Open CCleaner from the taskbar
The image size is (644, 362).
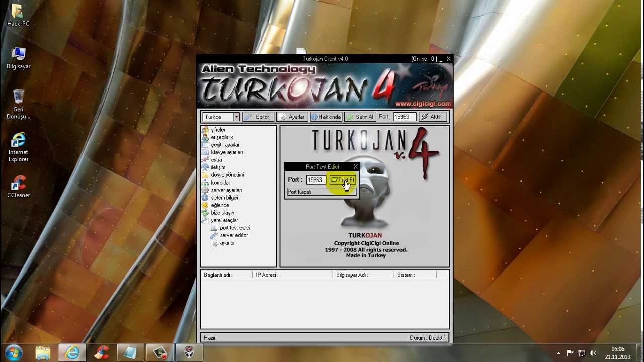click(x=102, y=353)
